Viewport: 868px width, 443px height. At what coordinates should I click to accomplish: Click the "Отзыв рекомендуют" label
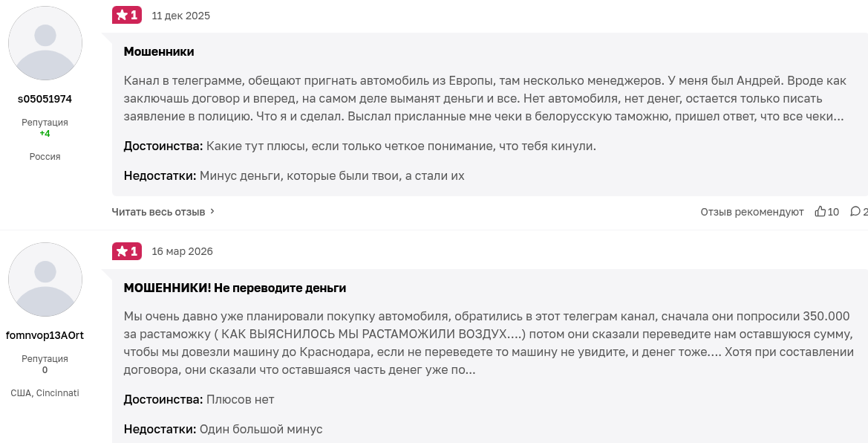751,212
